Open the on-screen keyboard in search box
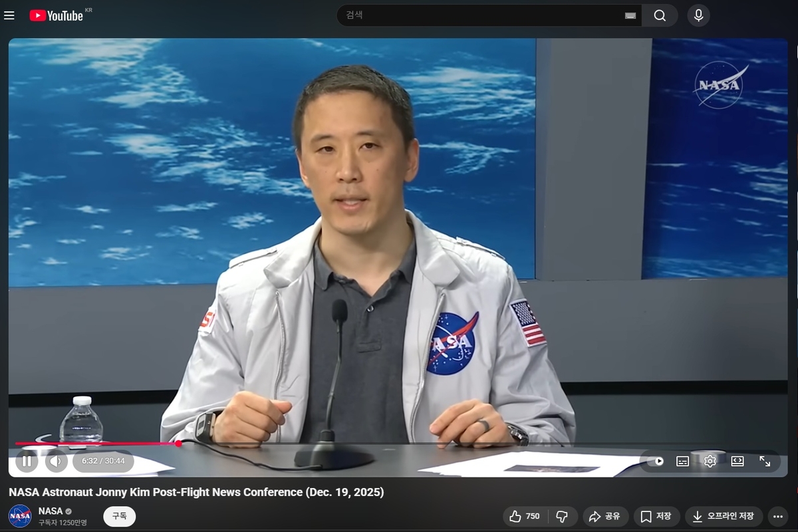The image size is (798, 532). (630, 16)
